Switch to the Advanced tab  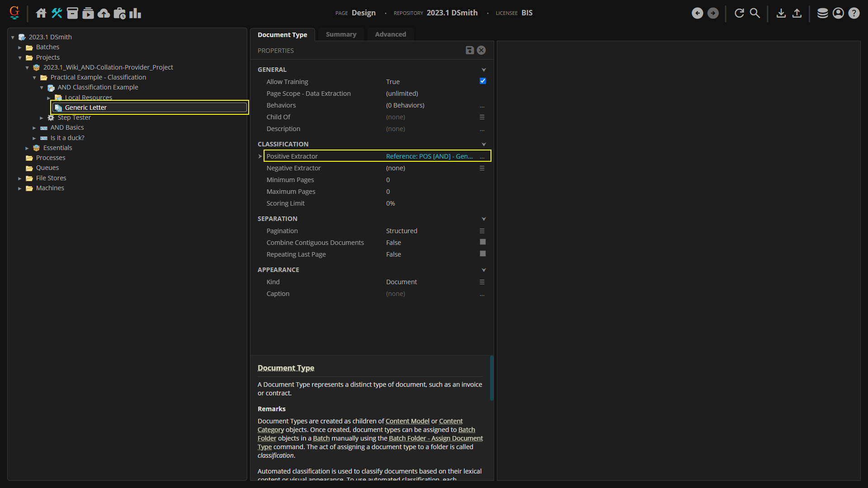390,34
